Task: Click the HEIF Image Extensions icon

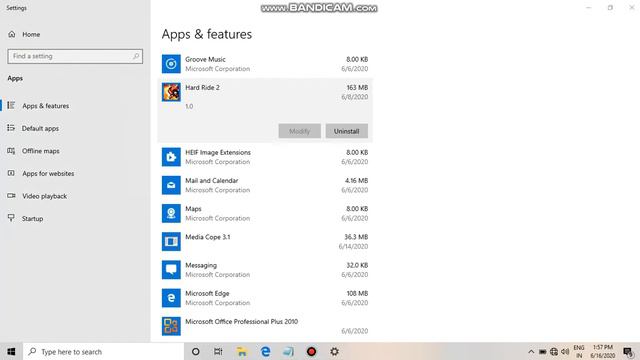Action: (x=171, y=157)
